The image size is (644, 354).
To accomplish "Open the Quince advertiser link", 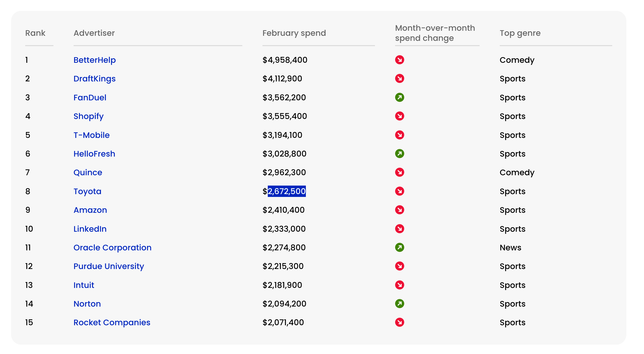I will (88, 172).
